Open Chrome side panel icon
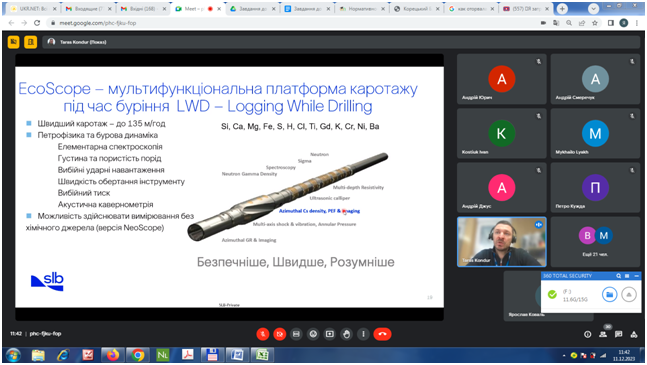647x365 pixels. click(611, 23)
